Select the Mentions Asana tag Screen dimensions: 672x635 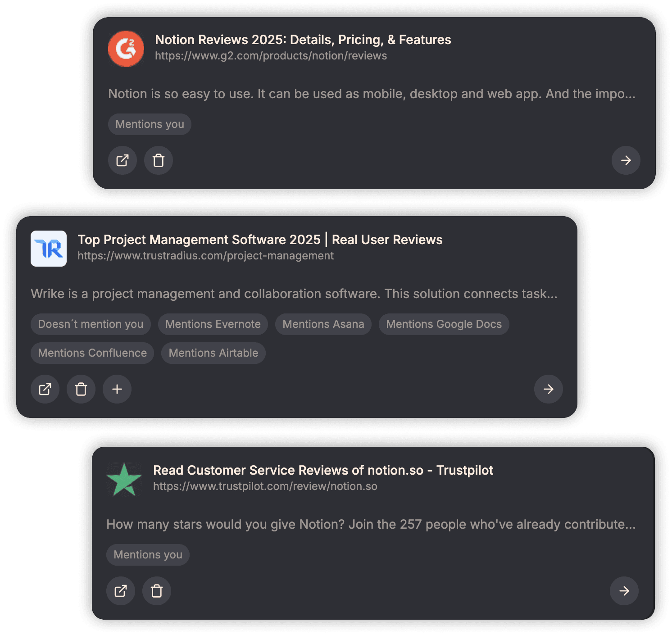(x=323, y=324)
